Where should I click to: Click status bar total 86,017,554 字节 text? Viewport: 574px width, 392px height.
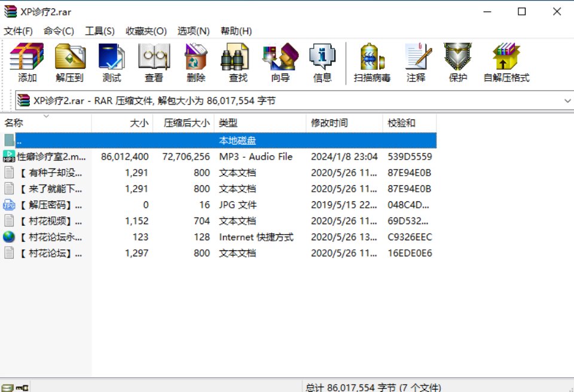(373, 388)
